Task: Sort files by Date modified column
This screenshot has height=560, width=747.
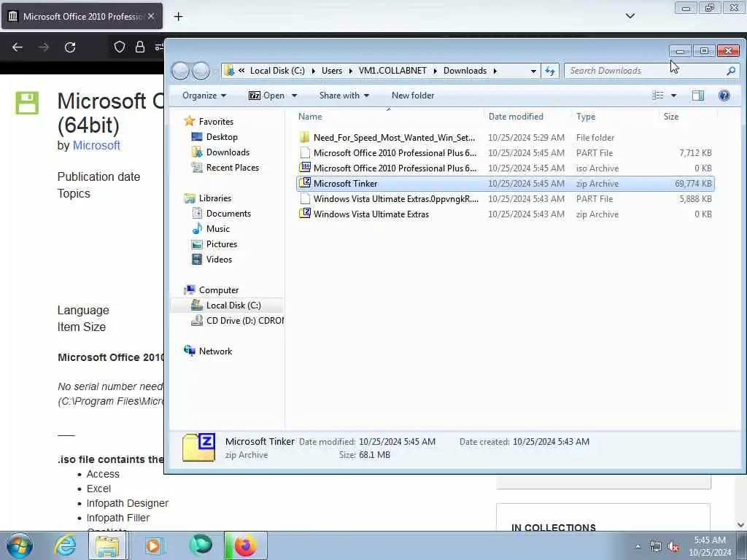Action: click(516, 117)
